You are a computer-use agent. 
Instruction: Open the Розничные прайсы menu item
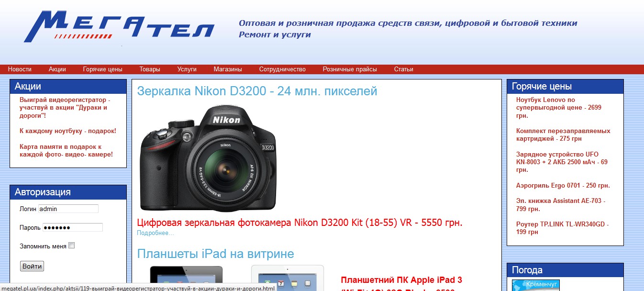(x=350, y=69)
